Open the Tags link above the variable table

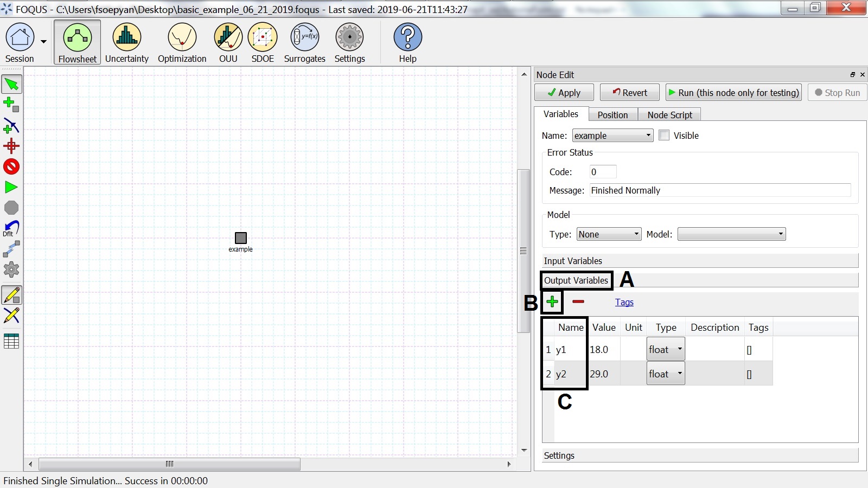pyautogui.click(x=624, y=302)
